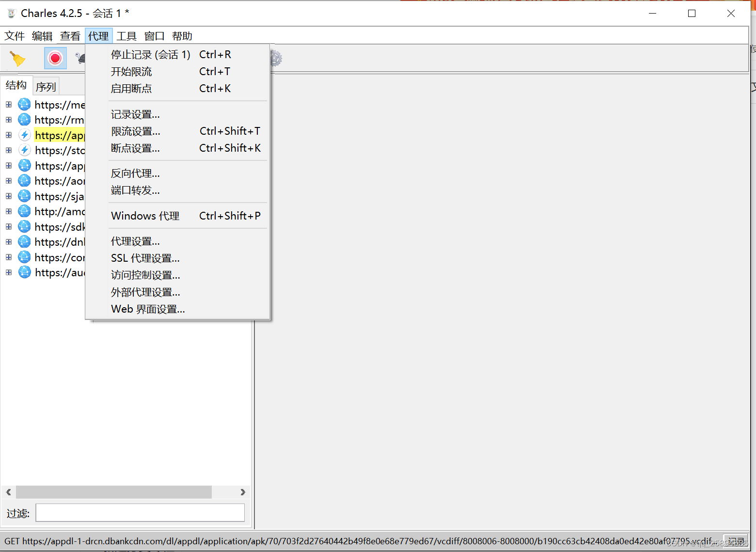
Task: Switch to the 结构 tab
Action: pos(16,85)
